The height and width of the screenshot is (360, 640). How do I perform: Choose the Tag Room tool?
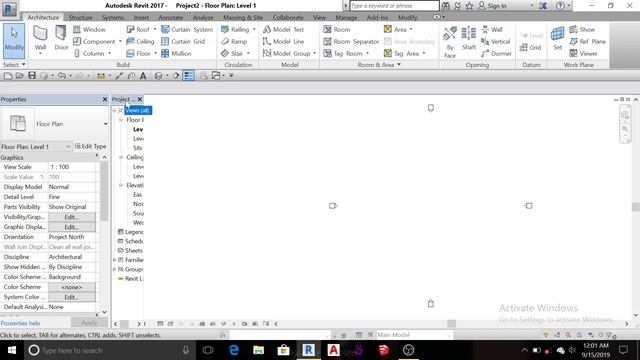[343, 53]
